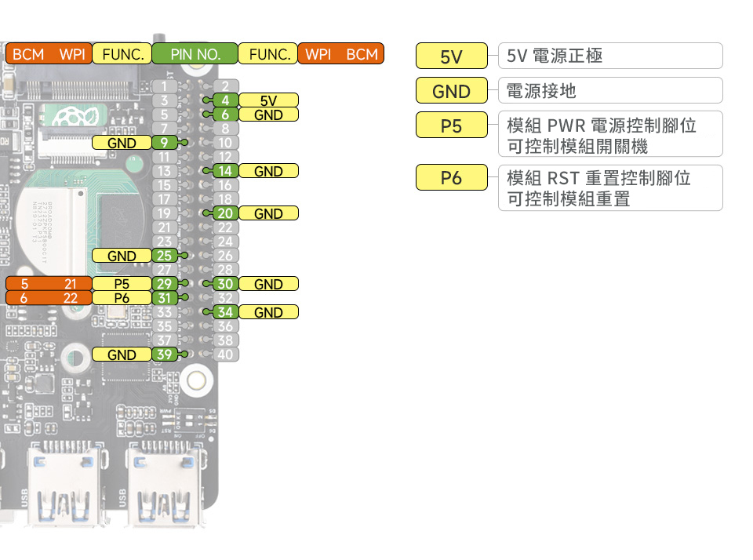The height and width of the screenshot is (560, 753).
Task: Select the P5 legend entry
Action: tap(452, 125)
